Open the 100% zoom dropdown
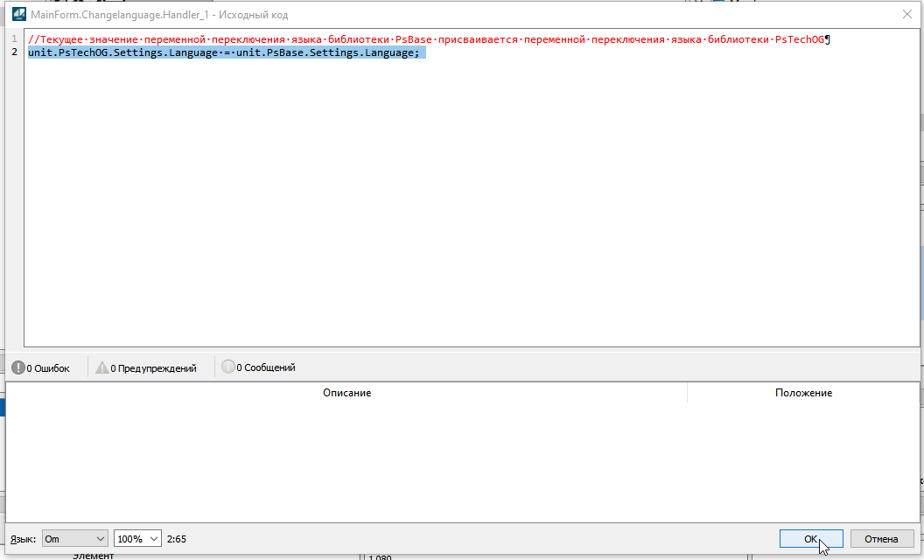 tap(137, 539)
